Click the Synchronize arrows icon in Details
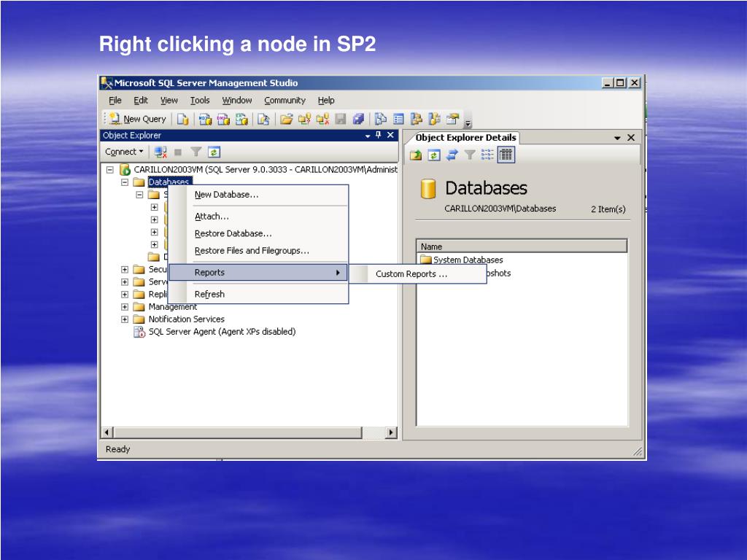Screen dimensions: 747x560 click(x=452, y=155)
